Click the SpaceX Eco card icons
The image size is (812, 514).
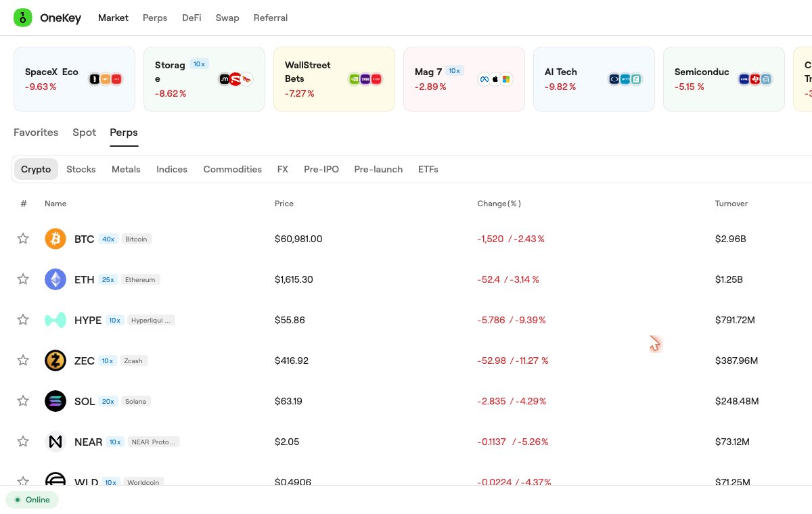(106, 79)
